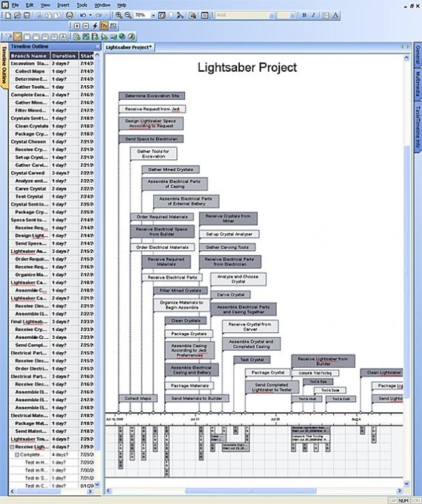
Task: Click the paste clipboard icon
Action: tap(57, 15)
